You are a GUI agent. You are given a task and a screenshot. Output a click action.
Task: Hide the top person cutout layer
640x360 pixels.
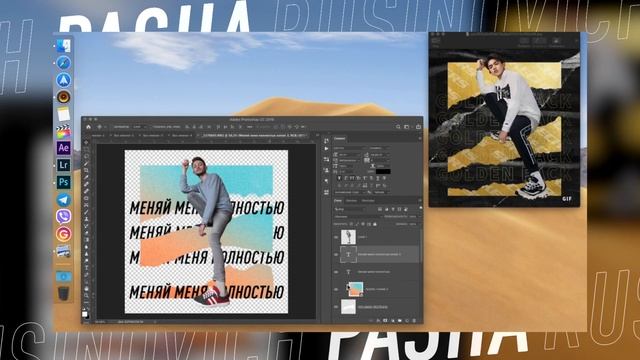[x=336, y=237]
